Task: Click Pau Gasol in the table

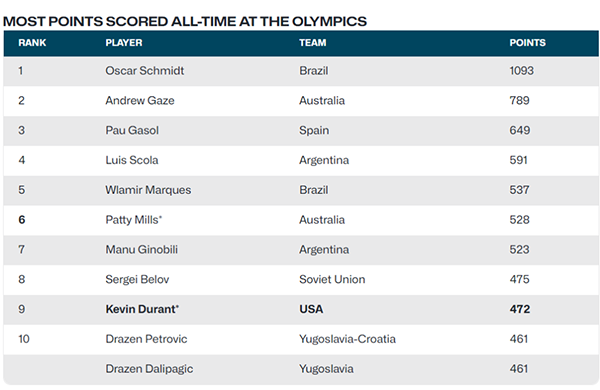Action: pyautogui.click(x=132, y=131)
